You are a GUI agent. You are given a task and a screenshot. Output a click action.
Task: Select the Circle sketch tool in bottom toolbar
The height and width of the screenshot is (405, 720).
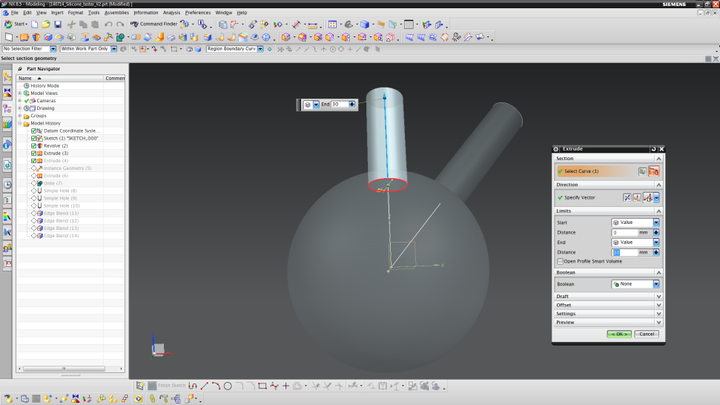point(228,386)
